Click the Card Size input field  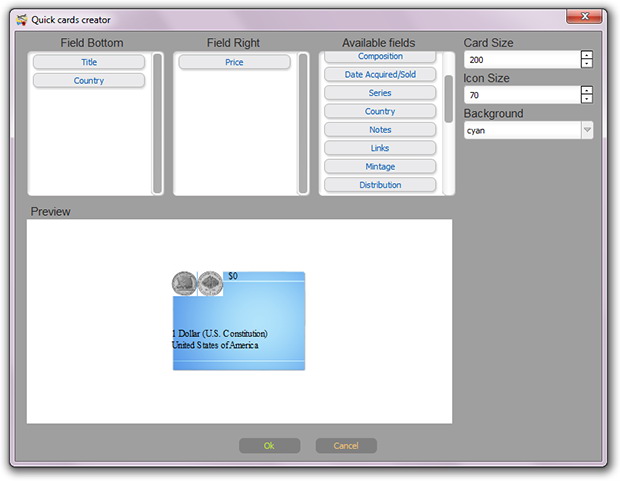(x=522, y=60)
